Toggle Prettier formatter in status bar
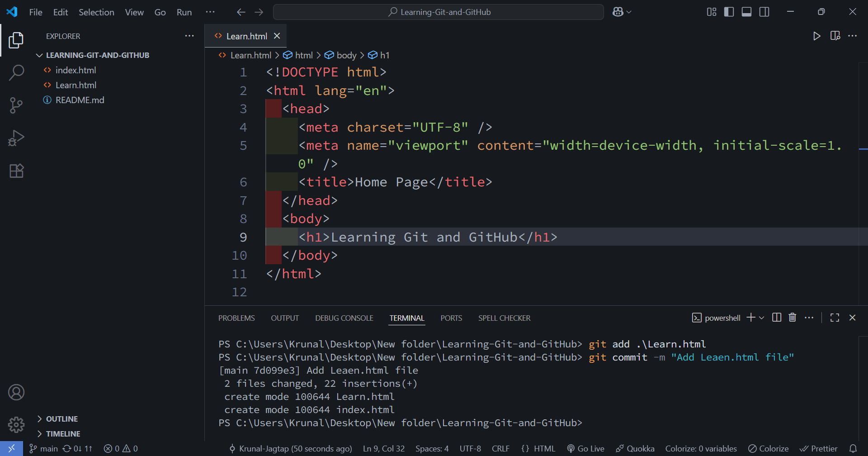The height and width of the screenshot is (456, 868). point(819,449)
